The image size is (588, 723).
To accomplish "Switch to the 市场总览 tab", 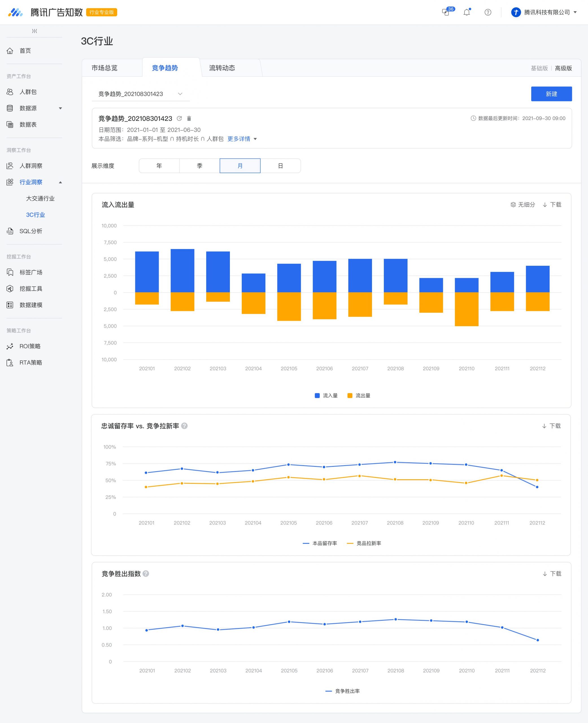I will (104, 68).
